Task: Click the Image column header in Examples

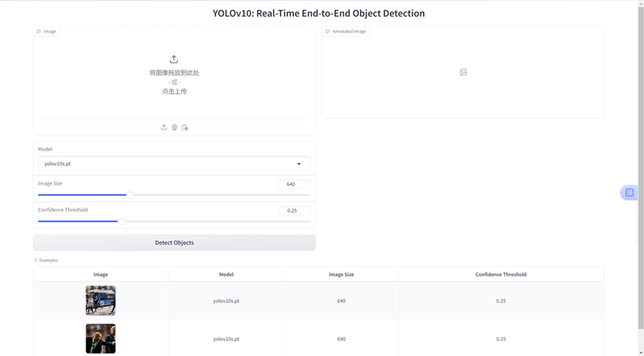Action: click(101, 274)
